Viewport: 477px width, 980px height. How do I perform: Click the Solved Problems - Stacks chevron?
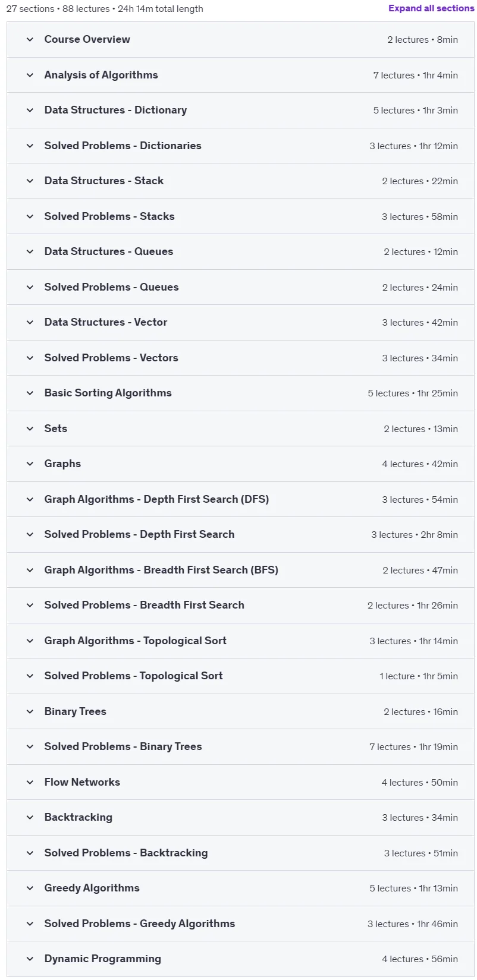point(30,216)
